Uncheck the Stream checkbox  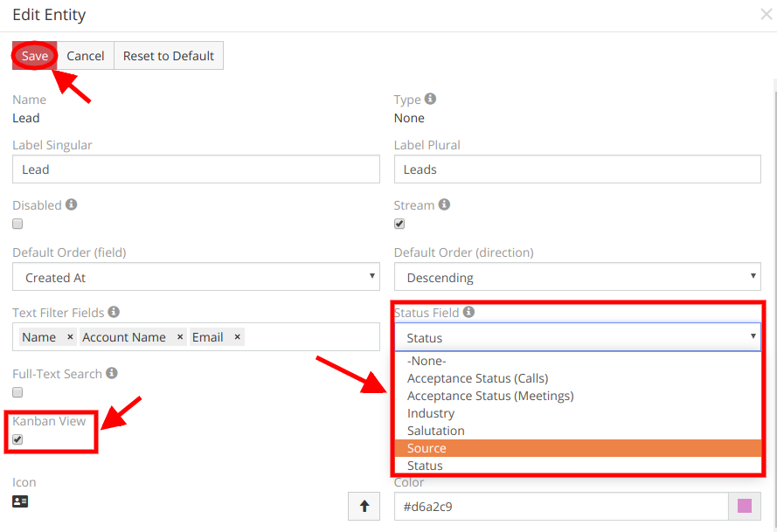click(399, 224)
